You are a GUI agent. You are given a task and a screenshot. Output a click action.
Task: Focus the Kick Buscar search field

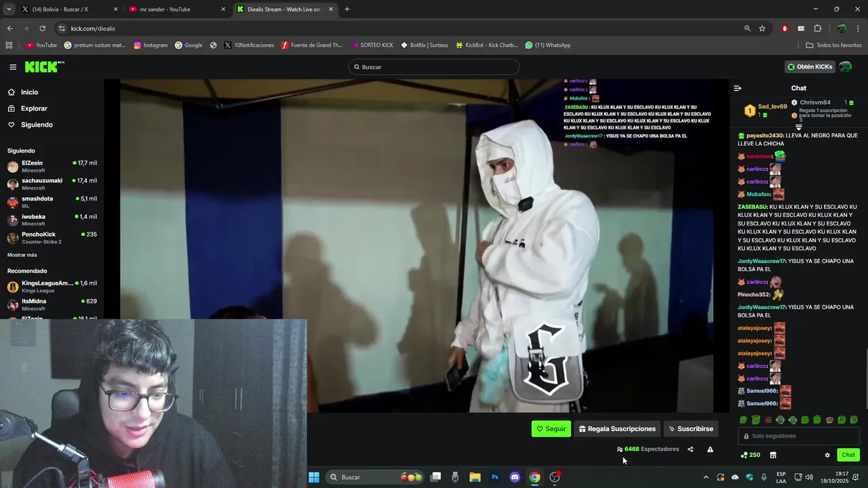coord(434,67)
